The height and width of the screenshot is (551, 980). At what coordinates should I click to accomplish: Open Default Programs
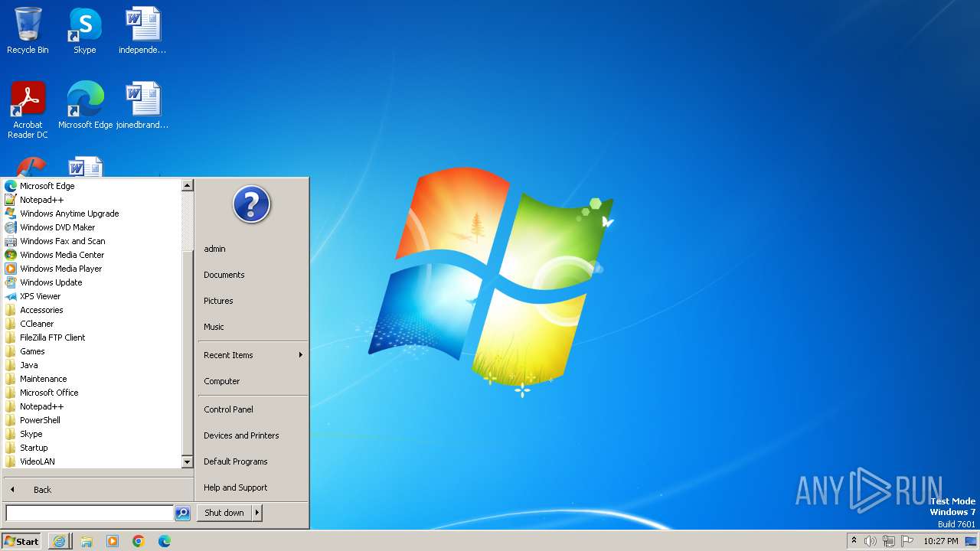pyautogui.click(x=253, y=461)
